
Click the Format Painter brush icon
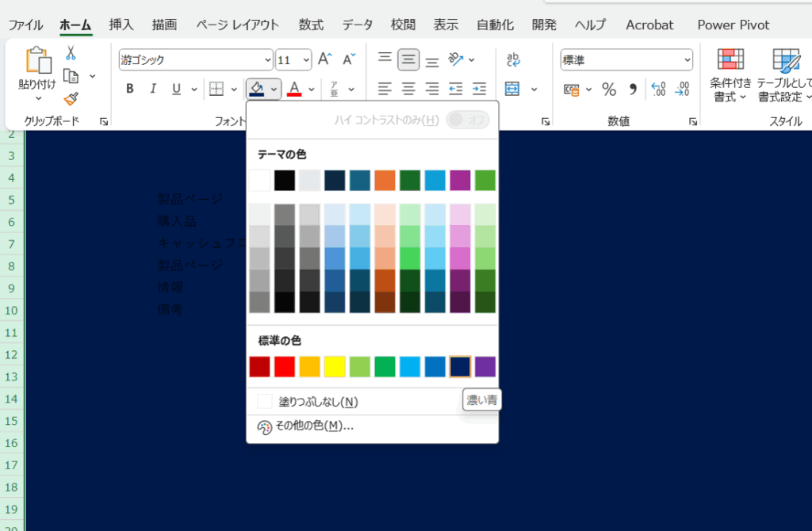click(x=71, y=98)
